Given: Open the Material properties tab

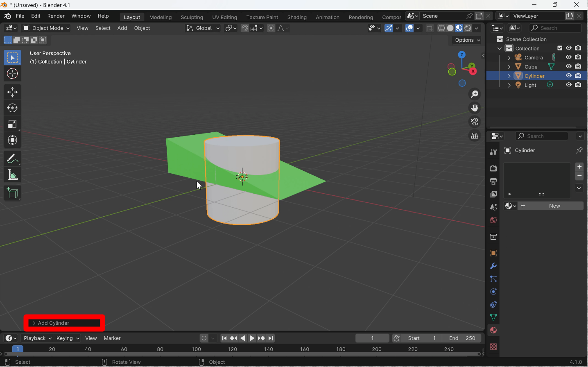Looking at the screenshot, I should [x=493, y=331].
